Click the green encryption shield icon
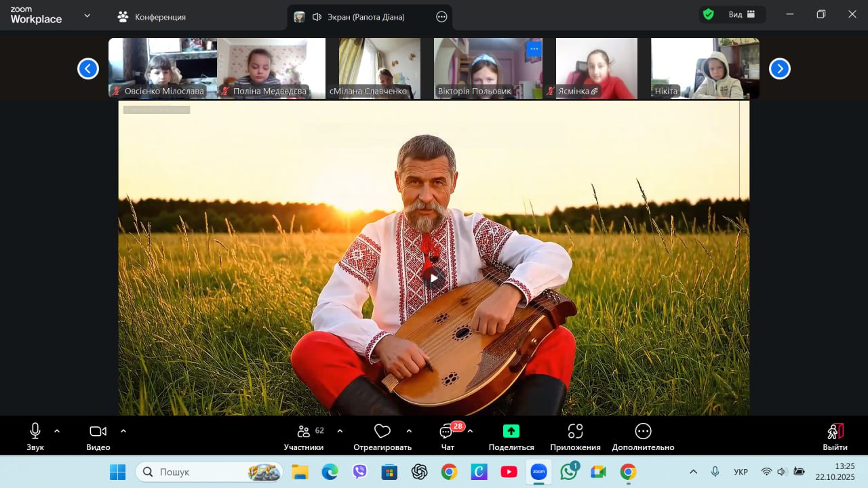This screenshot has height=488, width=868. (709, 14)
